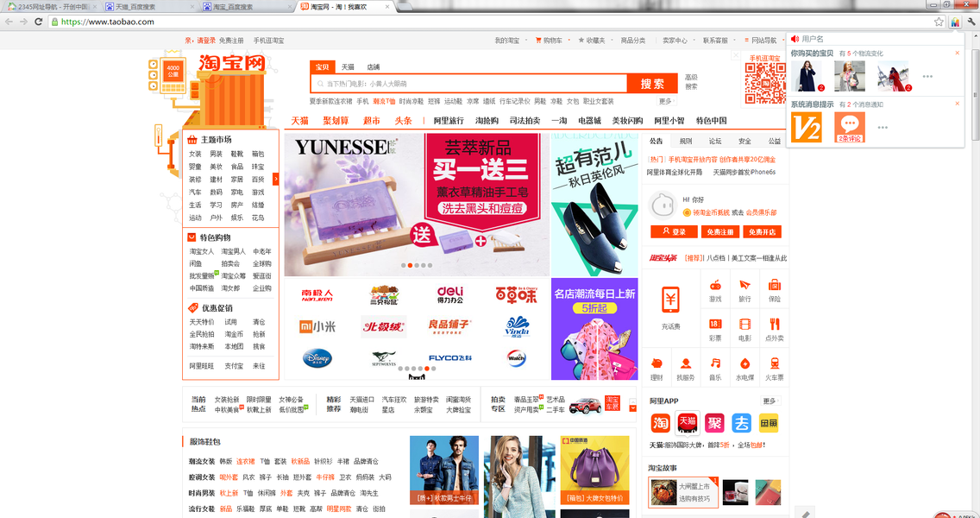The height and width of the screenshot is (518, 980).
Task: Open the 找服务 service icon
Action: [x=686, y=363]
